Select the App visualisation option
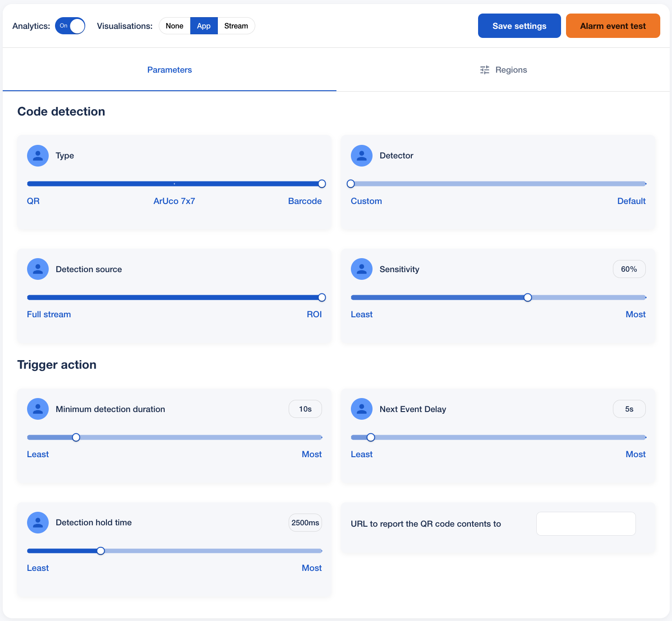The image size is (672, 621). click(x=204, y=26)
